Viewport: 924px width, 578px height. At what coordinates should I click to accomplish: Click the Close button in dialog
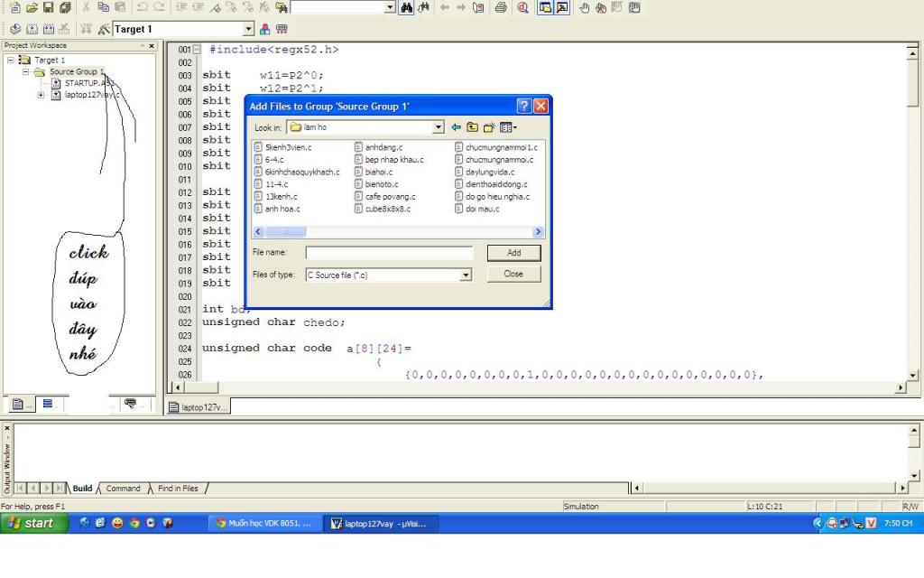(513, 275)
